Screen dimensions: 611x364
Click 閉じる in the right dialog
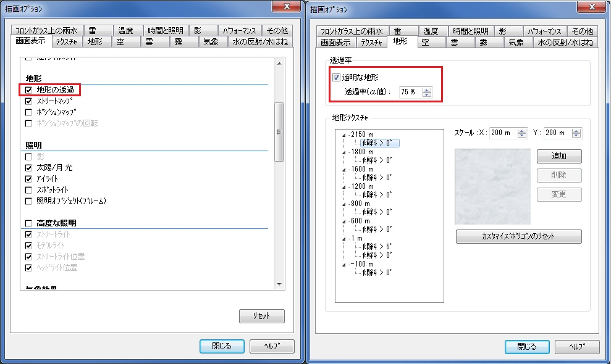(x=527, y=347)
